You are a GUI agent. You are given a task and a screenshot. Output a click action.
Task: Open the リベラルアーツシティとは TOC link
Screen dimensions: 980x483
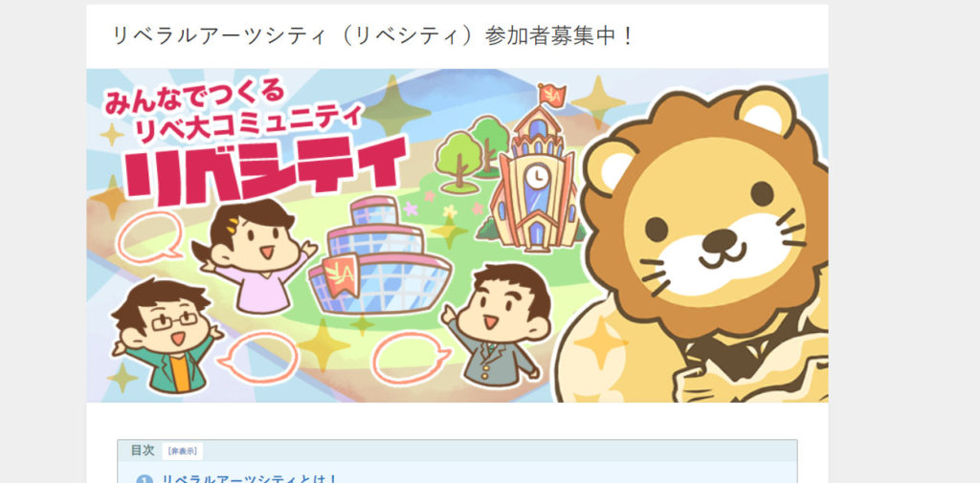point(250,478)
